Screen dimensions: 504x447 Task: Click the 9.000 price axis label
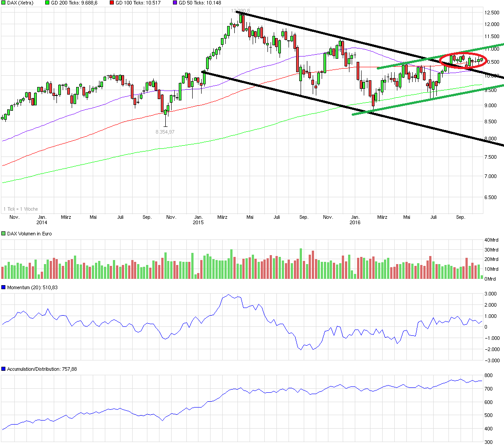pyautogui.click(x=491, y=105)
